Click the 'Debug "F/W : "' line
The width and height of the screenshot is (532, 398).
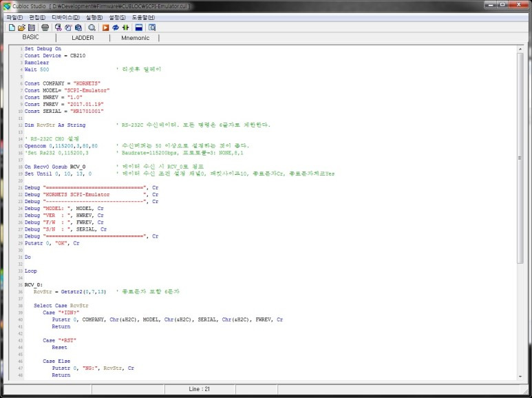64,222
